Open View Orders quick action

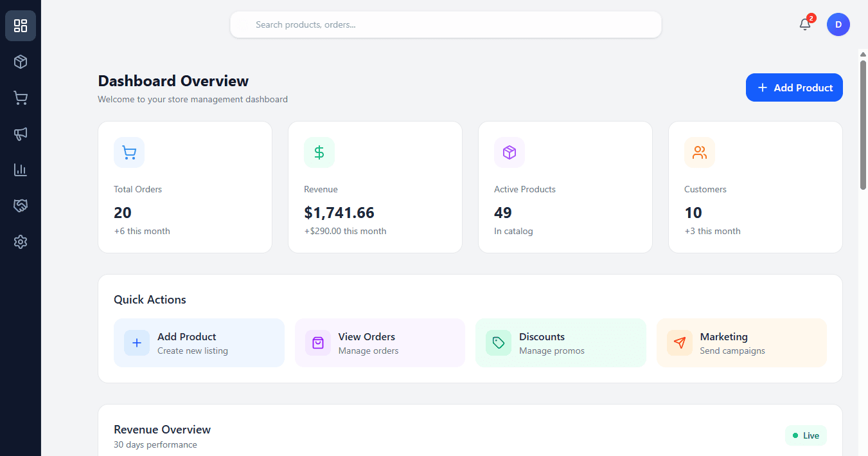pos(380,342)
